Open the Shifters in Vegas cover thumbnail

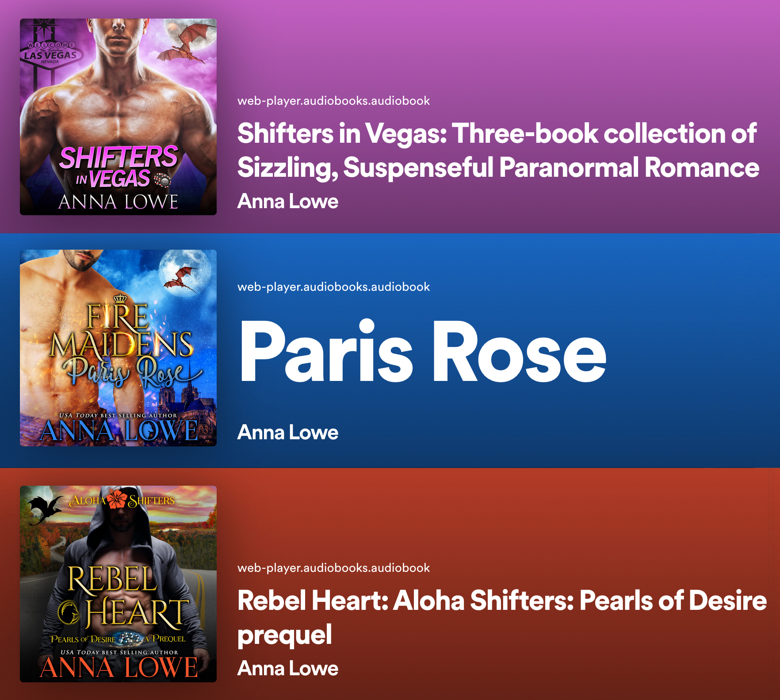coord(118,117)
